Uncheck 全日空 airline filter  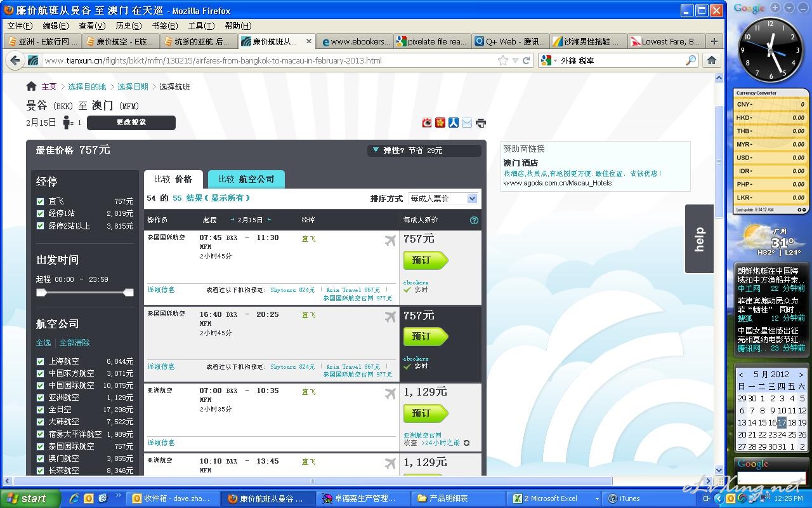click(41, 410)
